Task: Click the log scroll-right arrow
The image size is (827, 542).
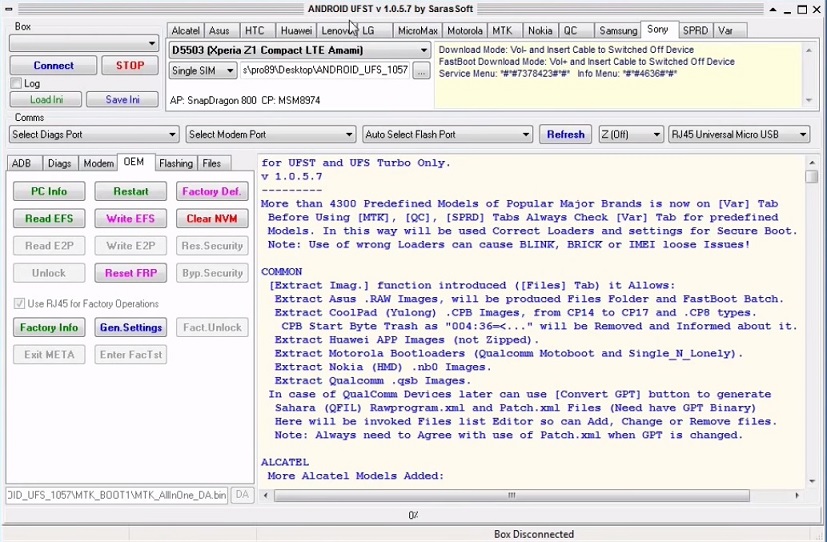Action: pos(797,496)
